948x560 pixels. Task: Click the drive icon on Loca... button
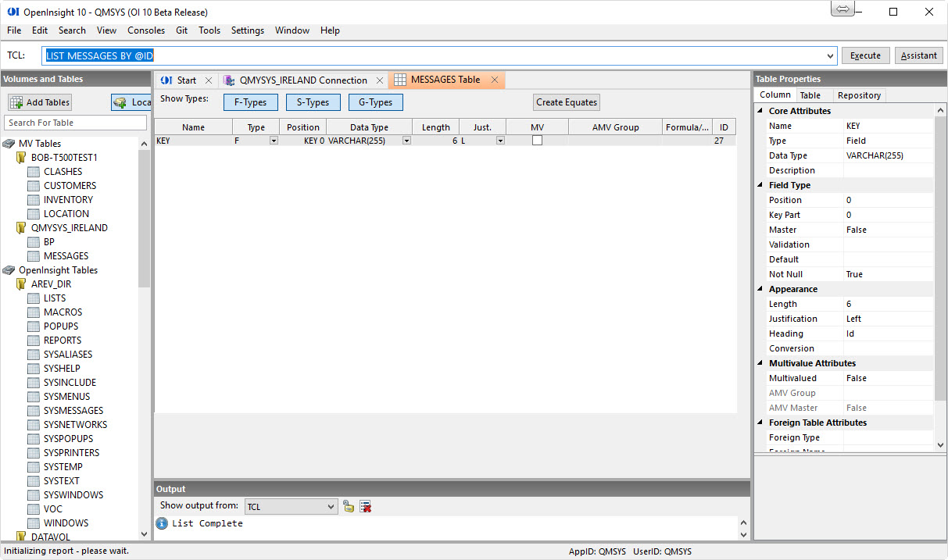coord(120,102)
